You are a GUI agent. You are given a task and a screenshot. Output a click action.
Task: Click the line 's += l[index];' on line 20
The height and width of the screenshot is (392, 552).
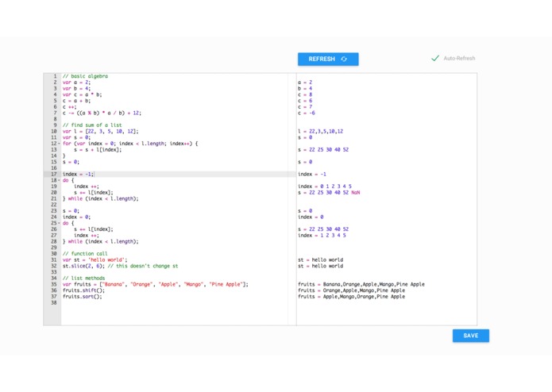(x=93, y=193)
